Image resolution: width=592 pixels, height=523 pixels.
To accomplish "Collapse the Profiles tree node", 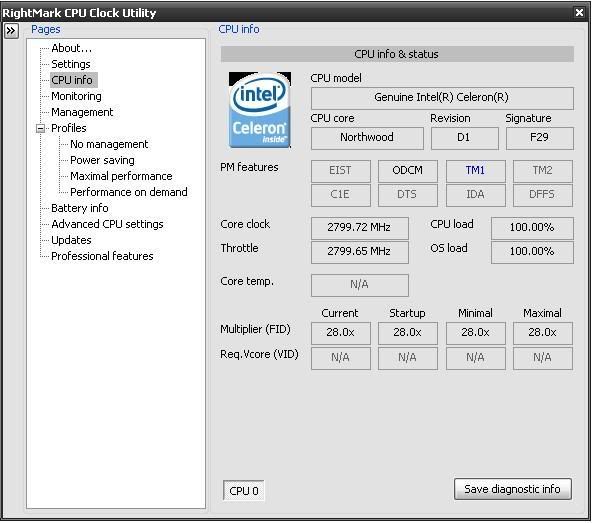I will 40,129.
